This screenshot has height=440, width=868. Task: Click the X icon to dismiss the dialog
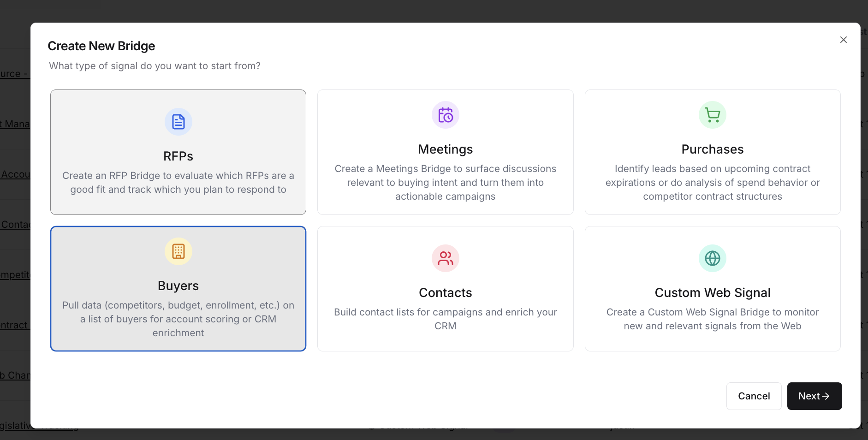tap(844, 40)
